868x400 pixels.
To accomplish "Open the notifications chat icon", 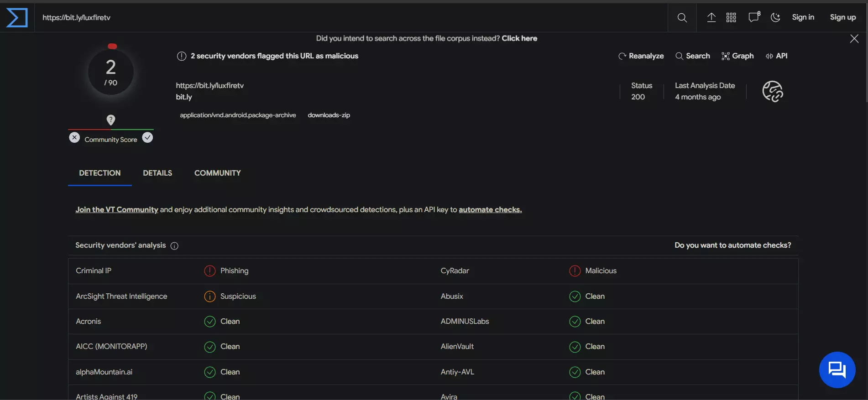I will 754,17.
